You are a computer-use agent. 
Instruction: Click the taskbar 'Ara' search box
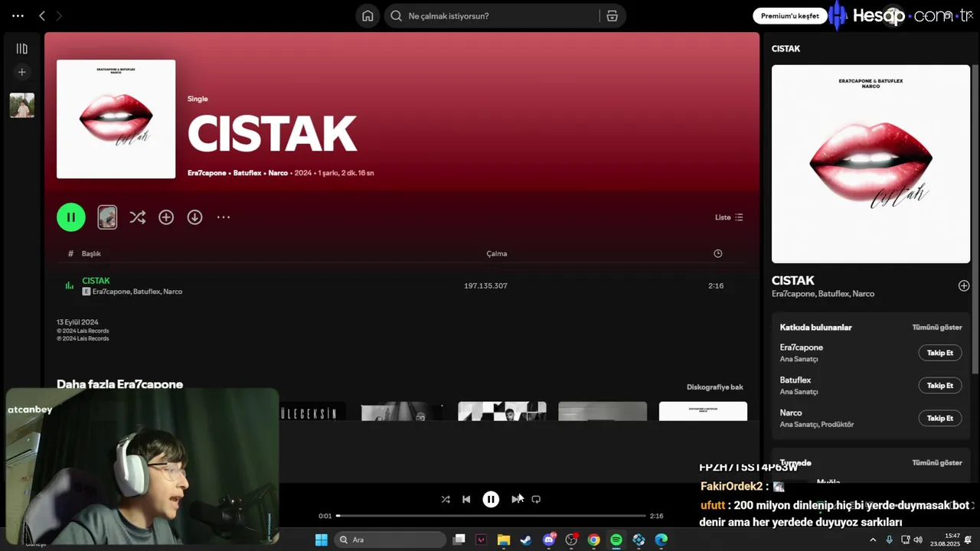click(390, 540)
